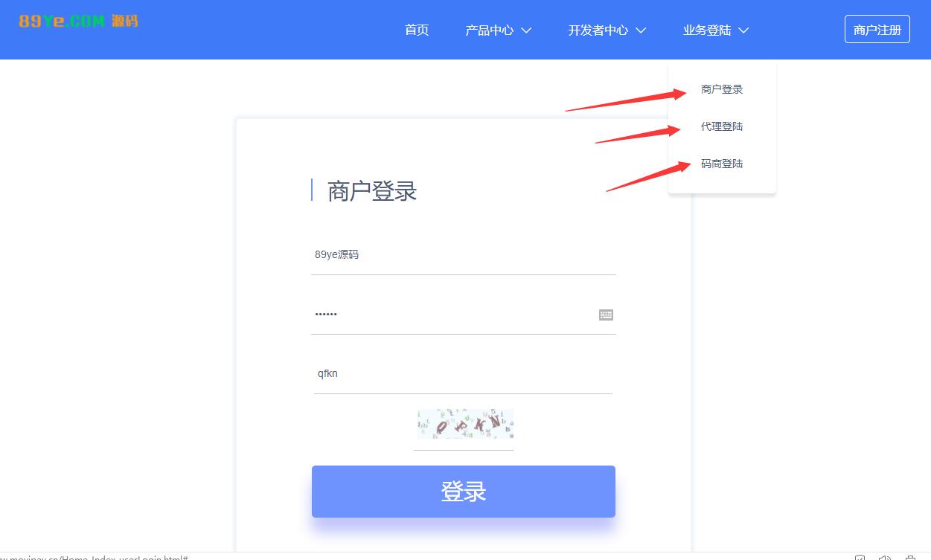Open the 开发者中心 menu label

pyautogui.click(x=598, y=30)
